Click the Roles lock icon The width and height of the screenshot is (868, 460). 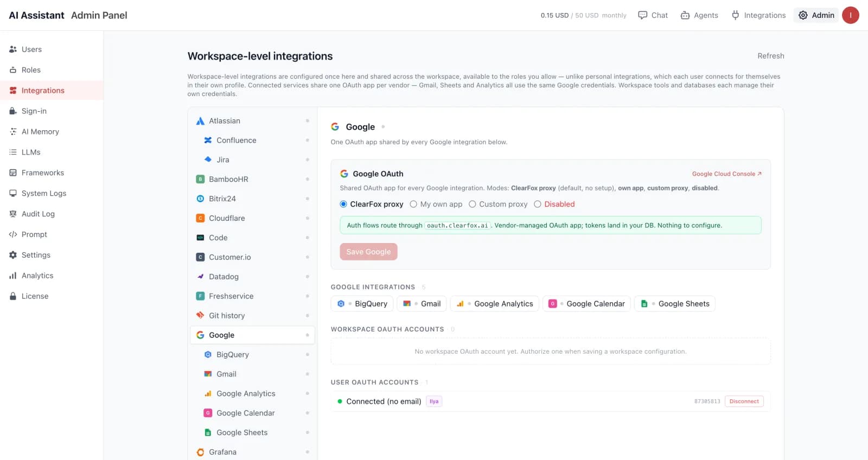point(13,70)
